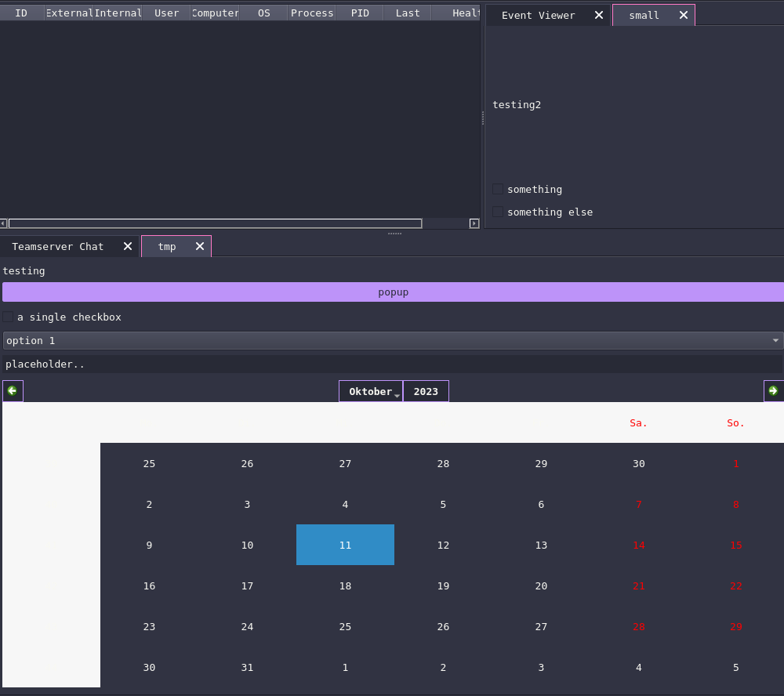Viewport: 784px width, 696px height.
Task: Click the previous month arrow icon
Action: (x=13, y=390)
